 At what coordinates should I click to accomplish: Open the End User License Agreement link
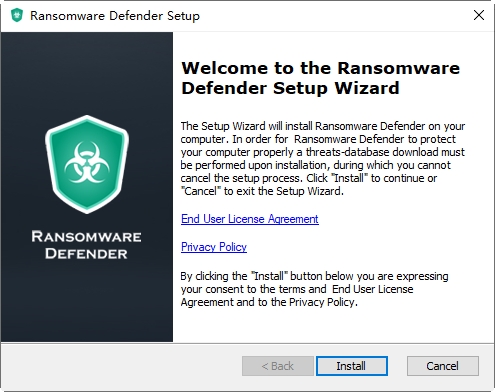click(250, 219)
